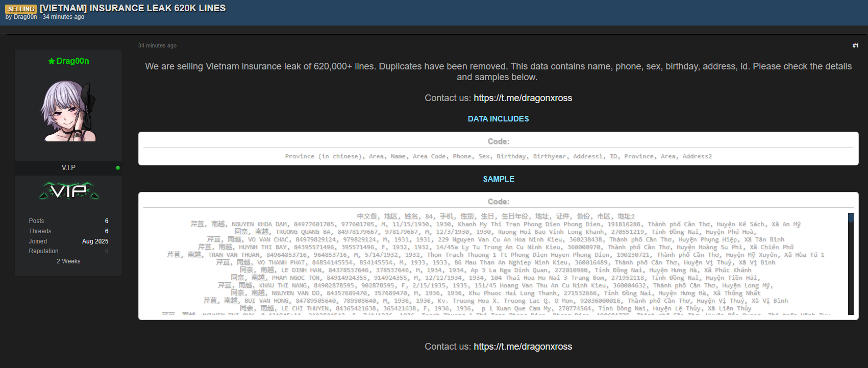The width and height of the screenshot is (868, 368).
Task: Open Drag00n's profile from the sidebar username
Action: [72, 61]
